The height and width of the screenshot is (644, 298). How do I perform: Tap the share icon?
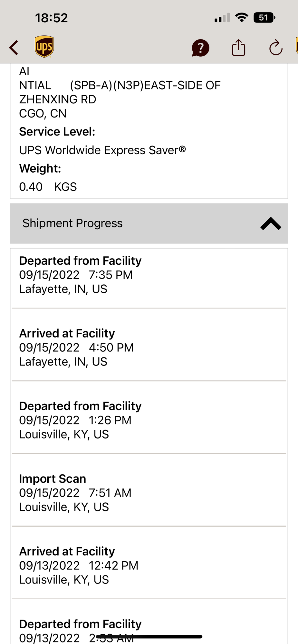click(x=238, y=48)
